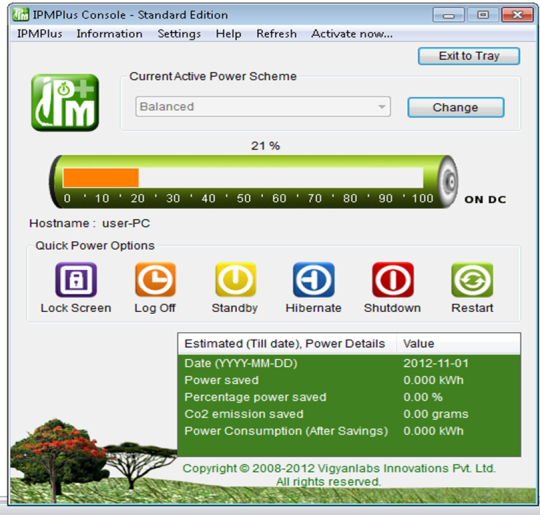
Task: Select the Power Consumption (After Savings) row
Action: click(349, 431)
